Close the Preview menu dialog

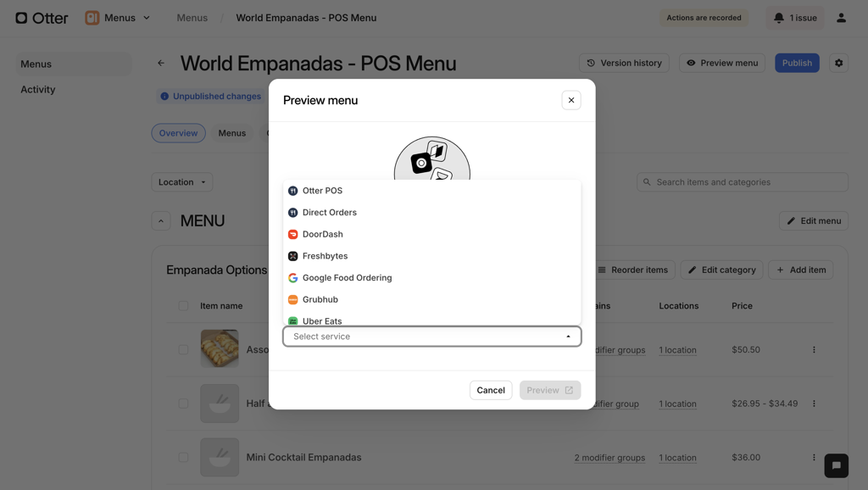click(x=571, y=100)
